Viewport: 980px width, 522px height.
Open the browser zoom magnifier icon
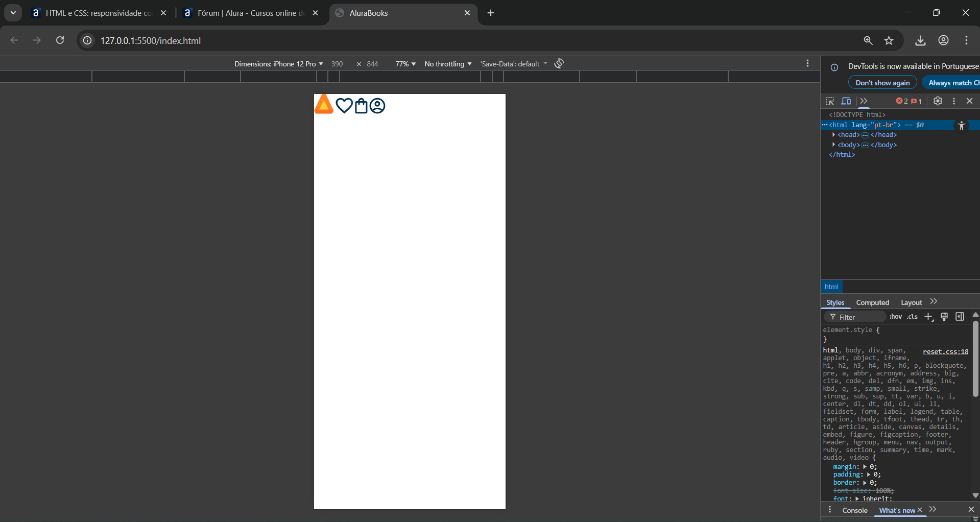tap(868, 40)
